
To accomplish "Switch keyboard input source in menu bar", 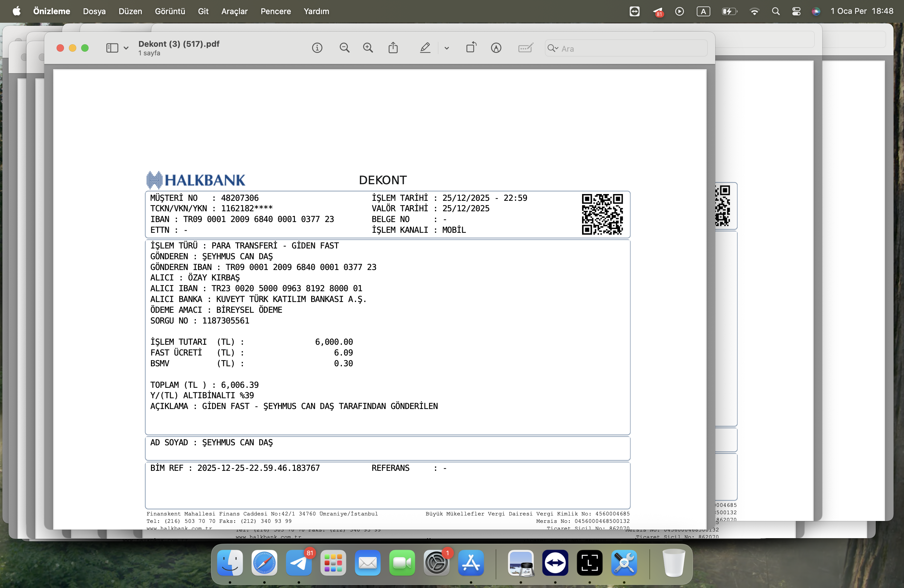I will (703, 11).
